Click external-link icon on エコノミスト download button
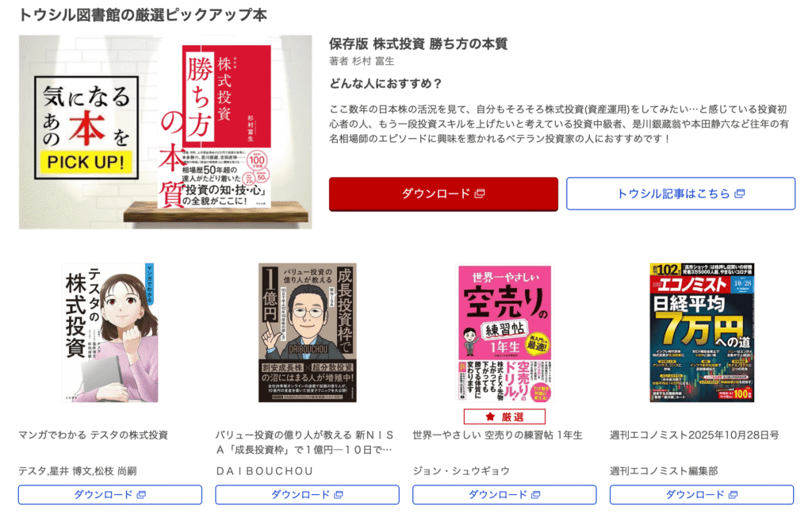This screenshot has height=514, width=812. pos(733,495)
